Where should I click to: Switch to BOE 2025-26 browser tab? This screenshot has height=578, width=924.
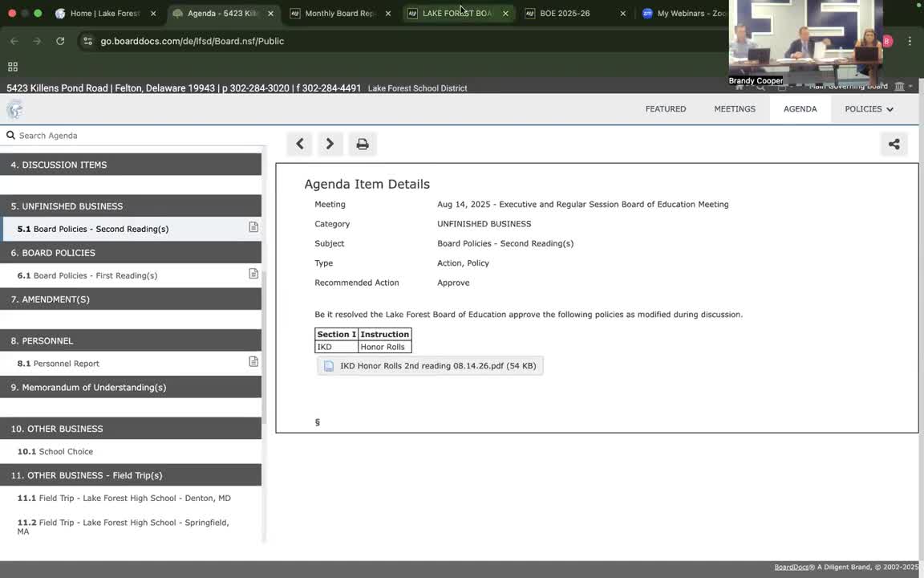click(565, 14)
